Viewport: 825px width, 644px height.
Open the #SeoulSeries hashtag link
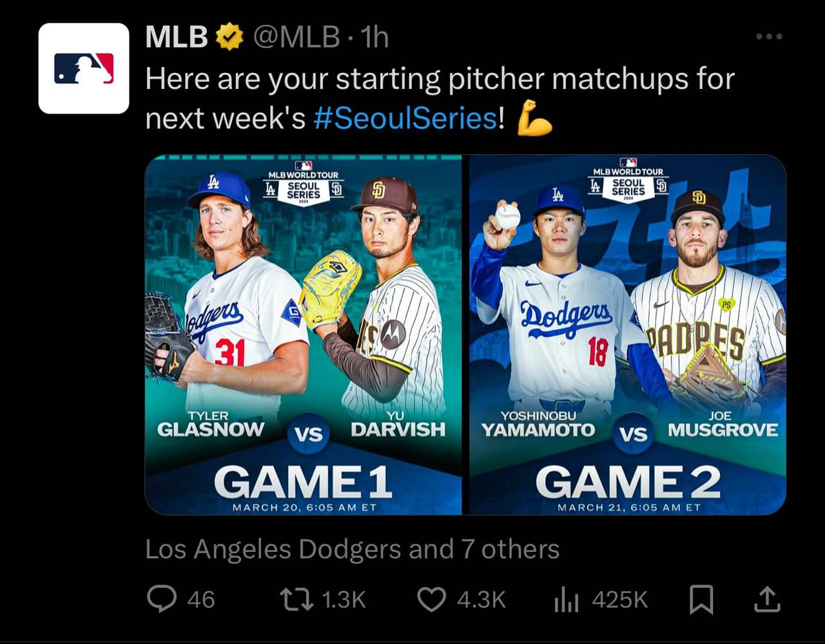point(406,119)
